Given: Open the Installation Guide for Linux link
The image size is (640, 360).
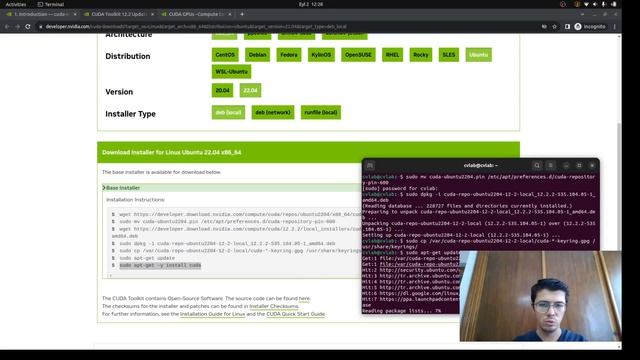Looking at the screenshot, I should (x=212, y=314).
